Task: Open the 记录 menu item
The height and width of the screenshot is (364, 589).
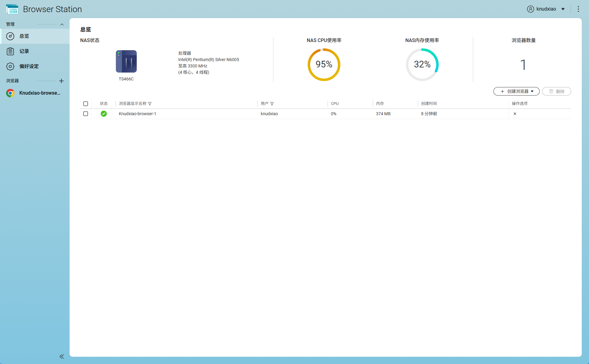Action: [x=24, y=51]
